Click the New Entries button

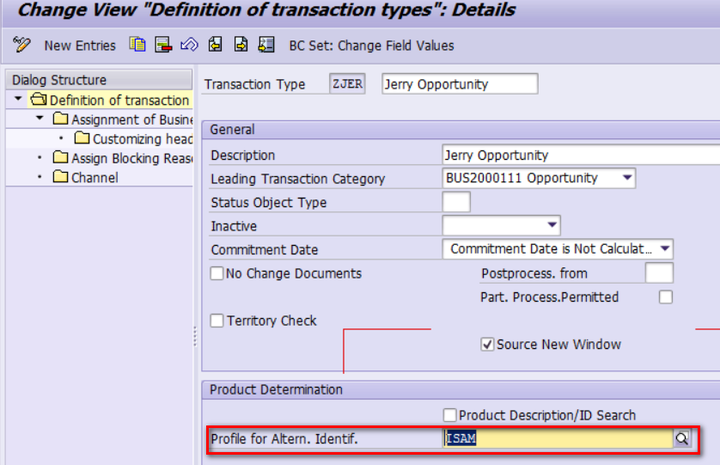click(80, 45)
